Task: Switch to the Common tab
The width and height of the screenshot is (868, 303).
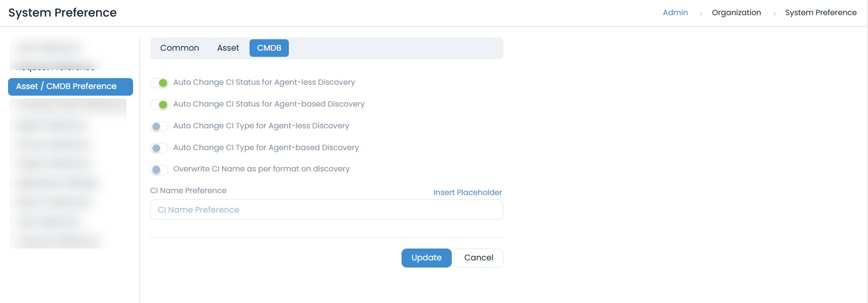Action: pos(179,48)
